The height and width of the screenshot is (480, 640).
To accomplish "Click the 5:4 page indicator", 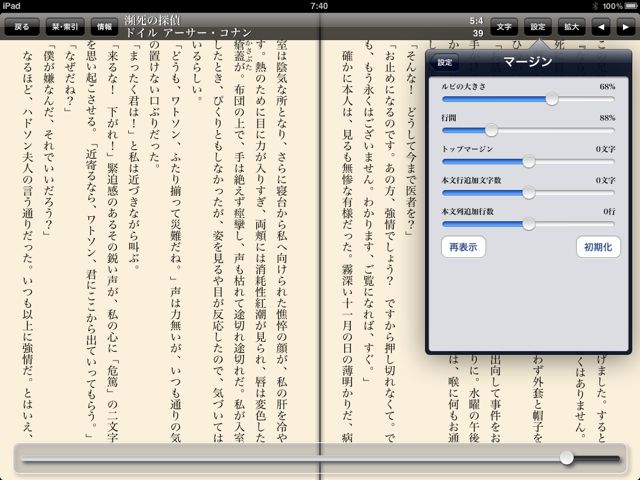I will pos(476,21).
